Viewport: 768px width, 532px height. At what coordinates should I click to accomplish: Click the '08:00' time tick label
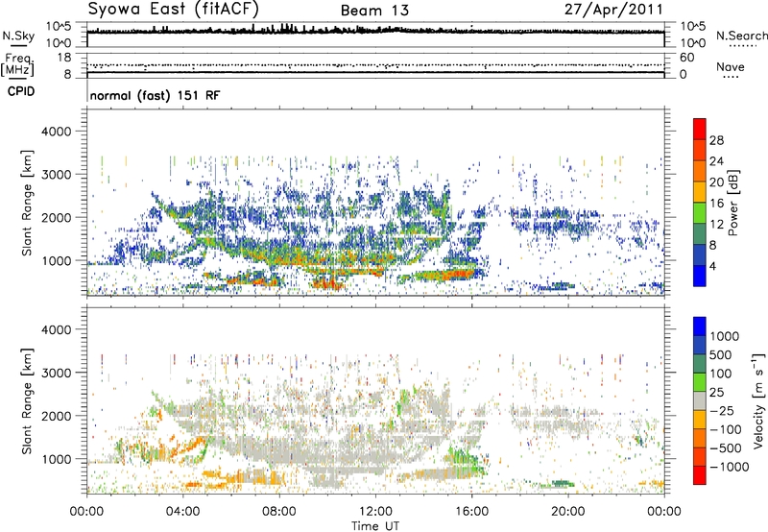click(x=279, y=512)
